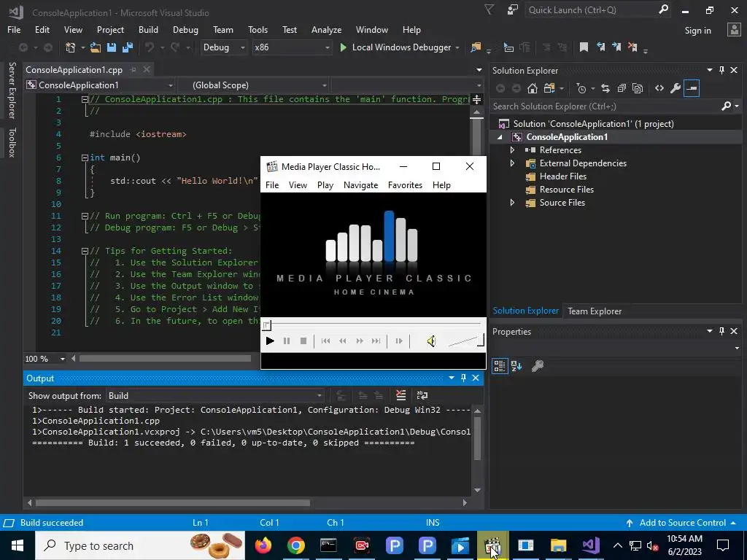The image size is (747, 560).
Task: Open the Team menu
Action: point(223,29)
